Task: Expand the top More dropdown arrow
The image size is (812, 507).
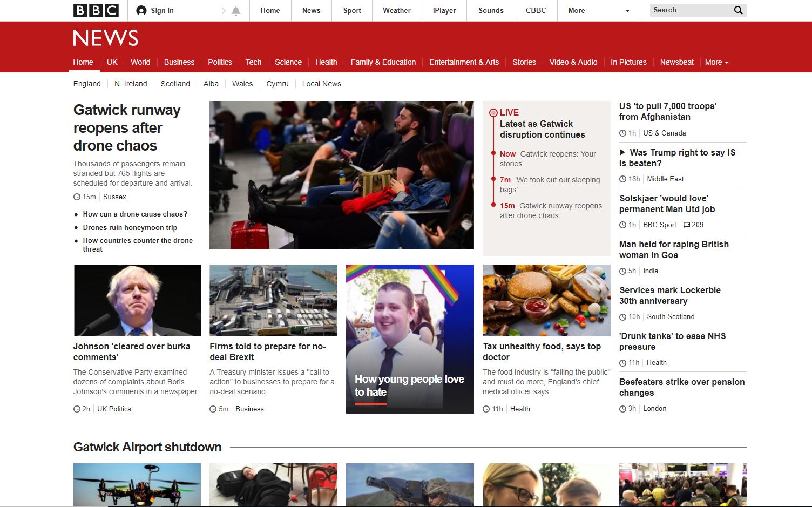Action: tap(627, 11)
